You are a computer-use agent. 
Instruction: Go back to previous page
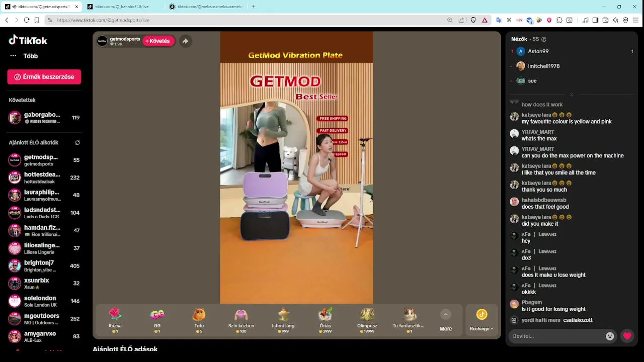pyautogui.click(x=7, y=20)
